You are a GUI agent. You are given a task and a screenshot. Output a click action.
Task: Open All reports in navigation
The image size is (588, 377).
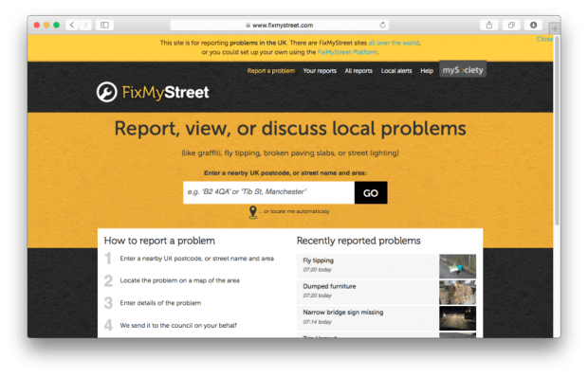click(358, 71)
